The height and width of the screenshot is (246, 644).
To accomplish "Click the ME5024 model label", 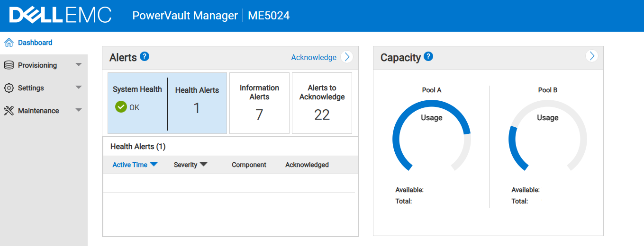I will 269,16.
